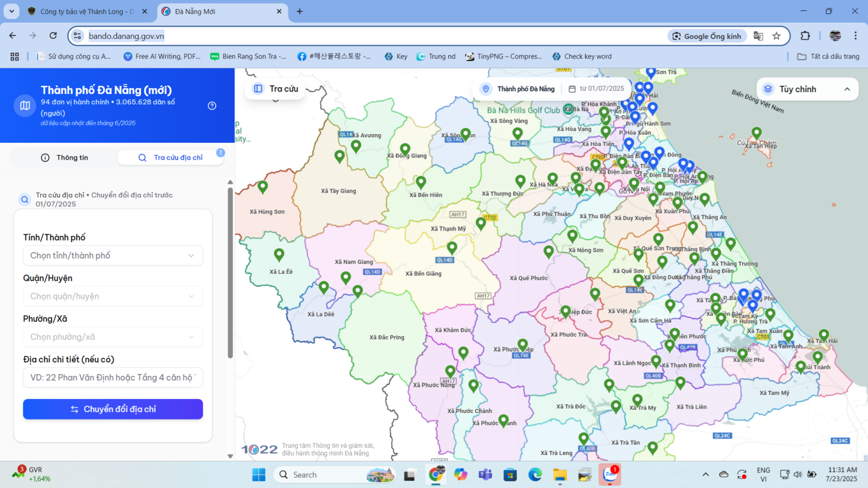Click the translate page icon in address bar
Screen dimensions: 868x488
click(758, 36)
